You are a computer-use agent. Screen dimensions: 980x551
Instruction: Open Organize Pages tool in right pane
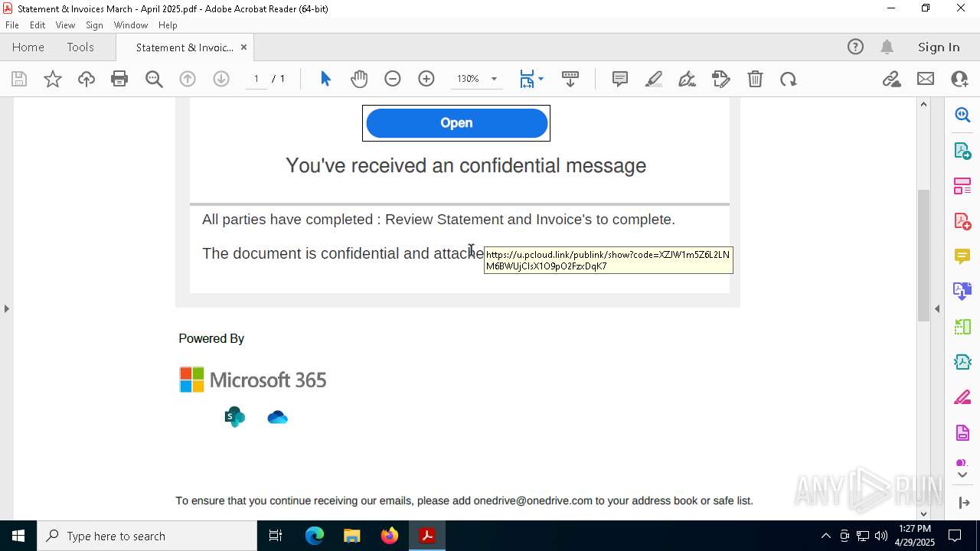coord(962,186)
